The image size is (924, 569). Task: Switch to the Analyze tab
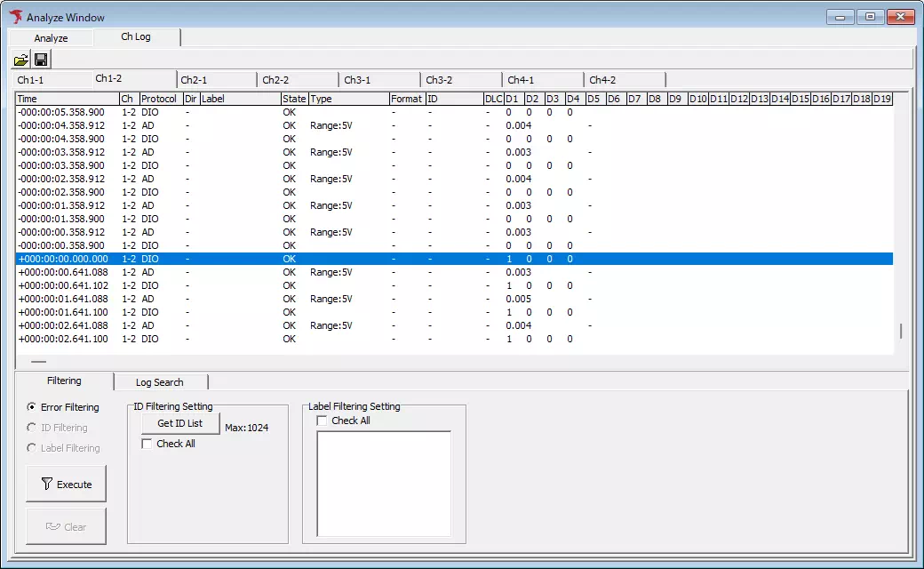pyautogui.click(x=51, y=38)
